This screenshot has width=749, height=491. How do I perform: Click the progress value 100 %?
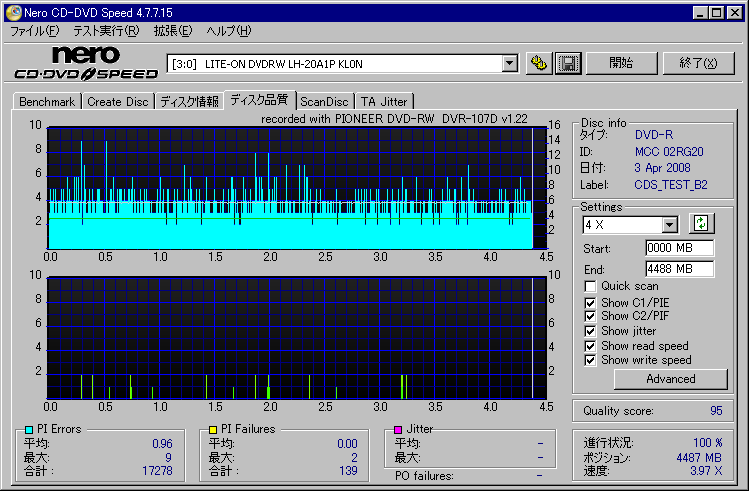point(707,443)
